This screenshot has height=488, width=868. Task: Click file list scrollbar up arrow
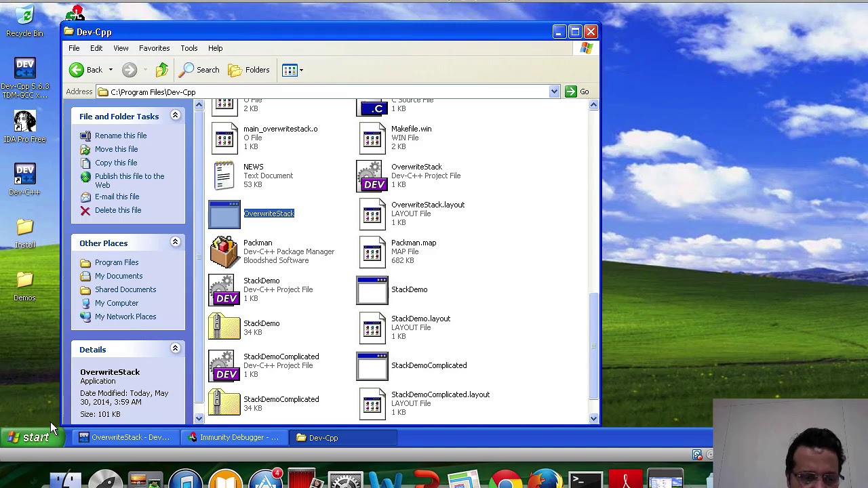[x=593, y=104]
